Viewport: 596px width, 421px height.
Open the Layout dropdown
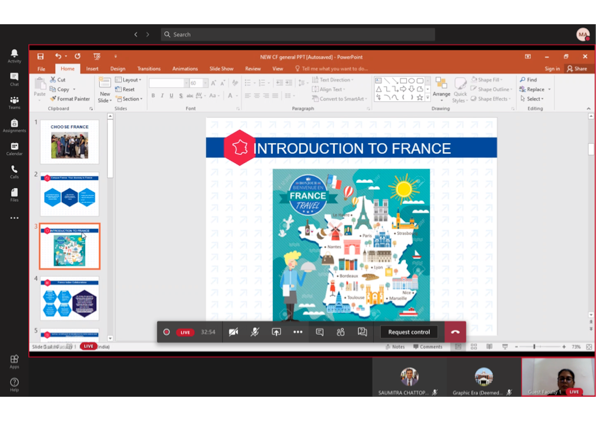(x=128, y=80)
